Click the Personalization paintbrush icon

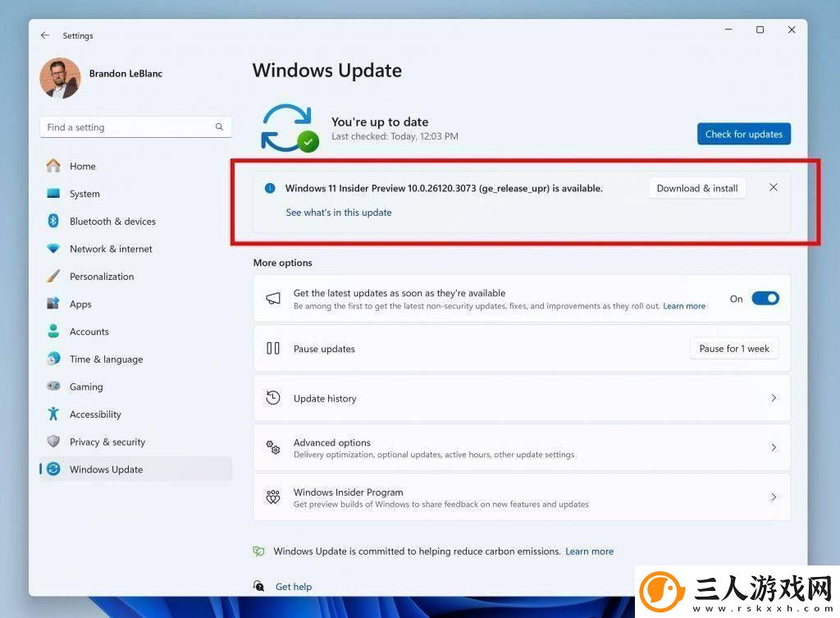pos(53,276)
